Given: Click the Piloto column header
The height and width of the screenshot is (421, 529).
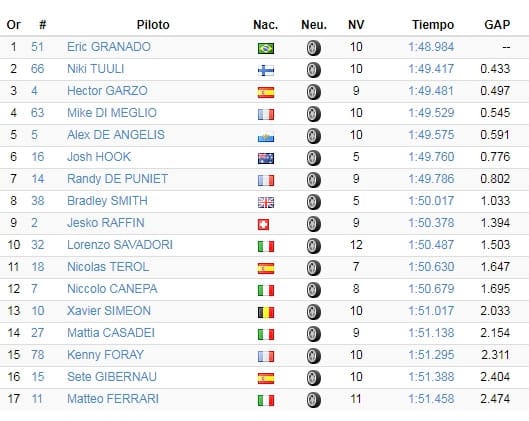Looking at the screenshot, I should click(x=153, y=25).
